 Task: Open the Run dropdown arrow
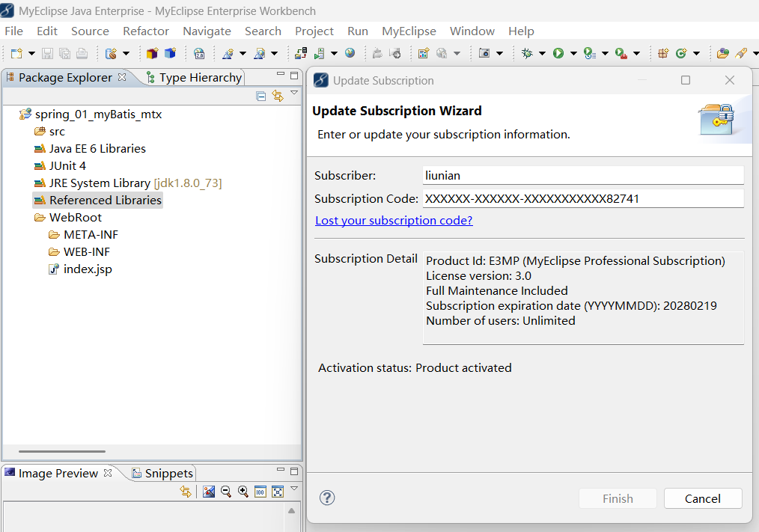(x=573, y=53)
